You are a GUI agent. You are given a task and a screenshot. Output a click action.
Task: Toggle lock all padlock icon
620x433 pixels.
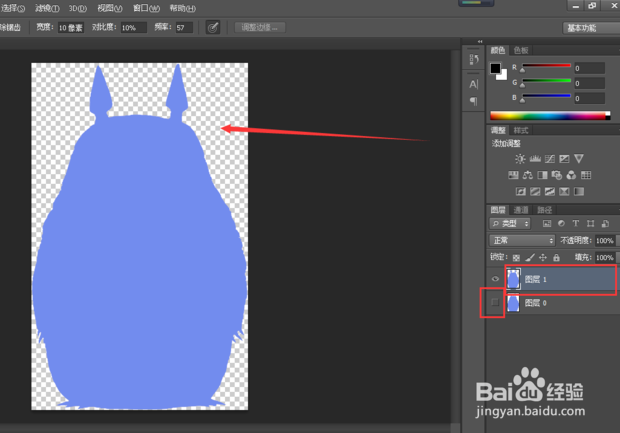(x=556, y=258)
